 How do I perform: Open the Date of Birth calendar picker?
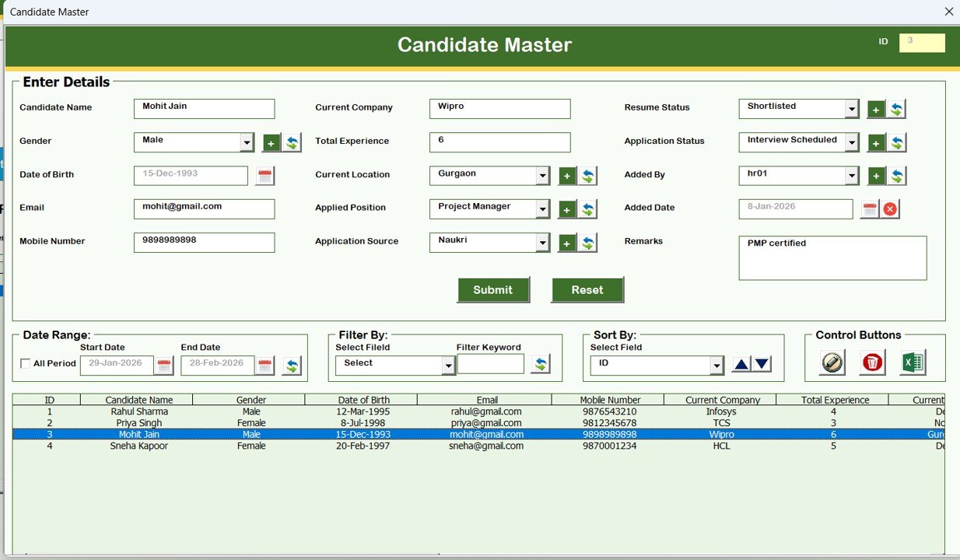coord(264,176)
